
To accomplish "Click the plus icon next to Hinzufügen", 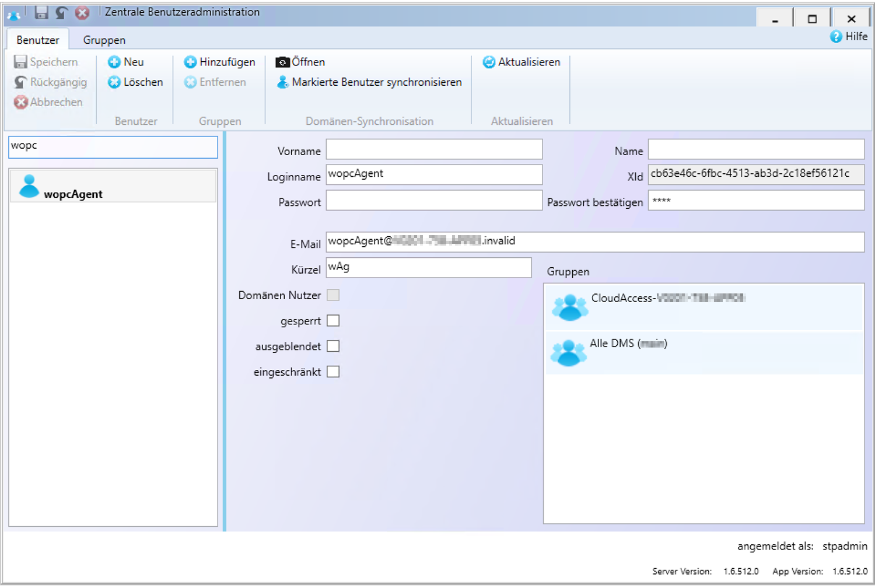I will pos(190,62).
